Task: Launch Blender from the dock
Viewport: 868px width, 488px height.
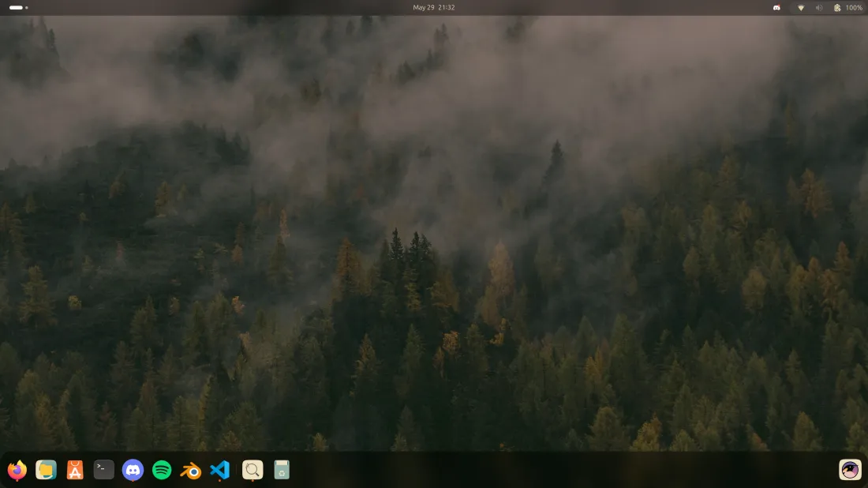Action: [191, 471]
